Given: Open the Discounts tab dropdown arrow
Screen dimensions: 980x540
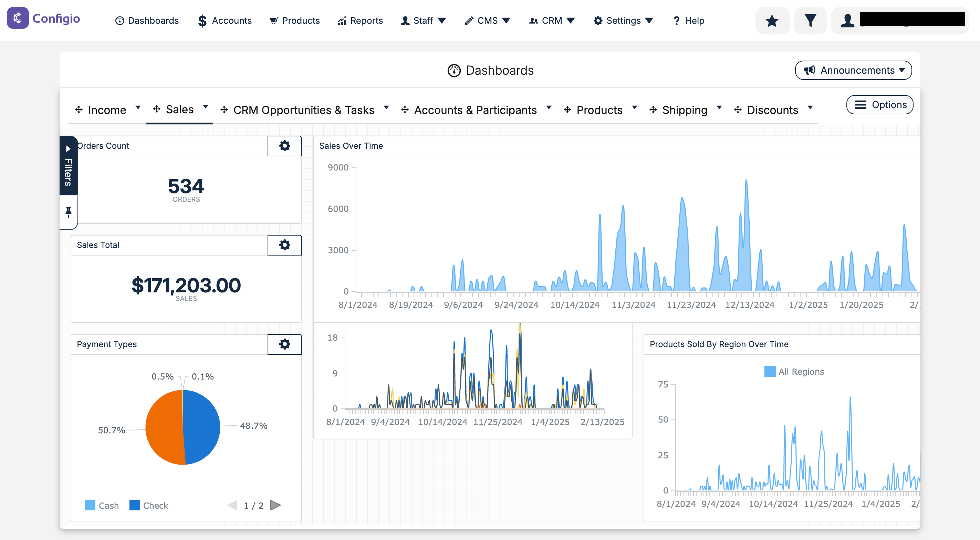Looking at the screenshot, I should [x=810, y=107].
